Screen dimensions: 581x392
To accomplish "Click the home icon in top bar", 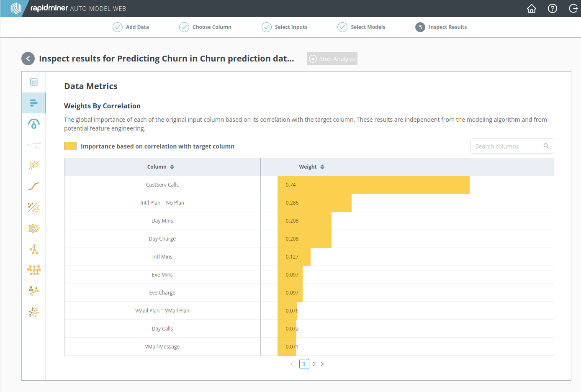I will pyautogui.click(x=532, y=8).
